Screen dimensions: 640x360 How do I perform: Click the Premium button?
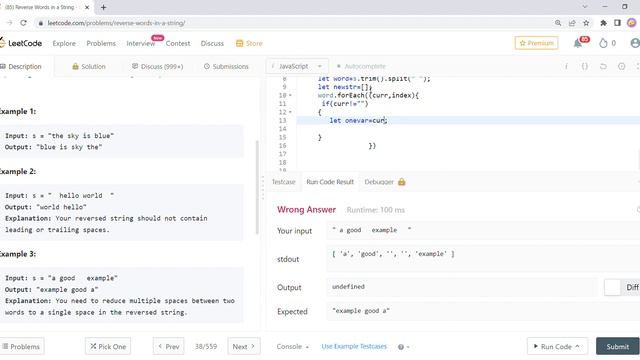(x=536, y=43)
